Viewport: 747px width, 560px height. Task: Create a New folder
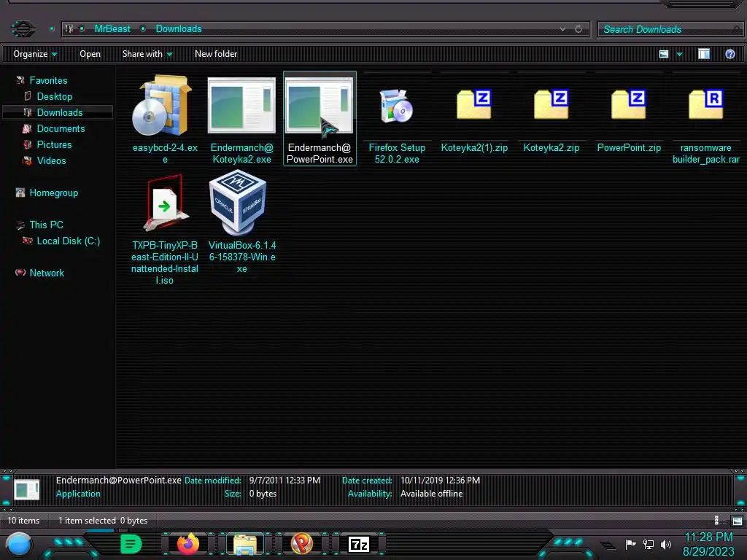click(216, 54)
